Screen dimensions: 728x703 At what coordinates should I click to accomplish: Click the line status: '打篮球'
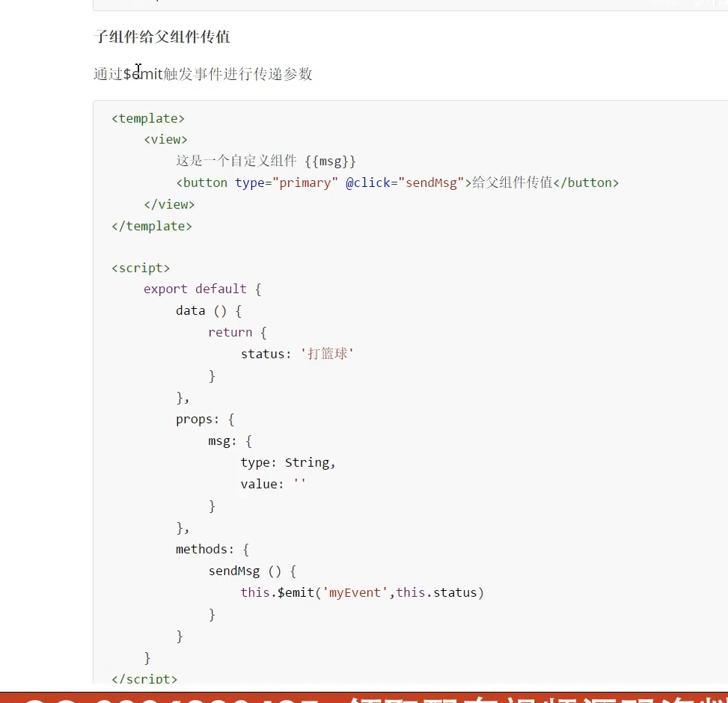pos(297,354)
